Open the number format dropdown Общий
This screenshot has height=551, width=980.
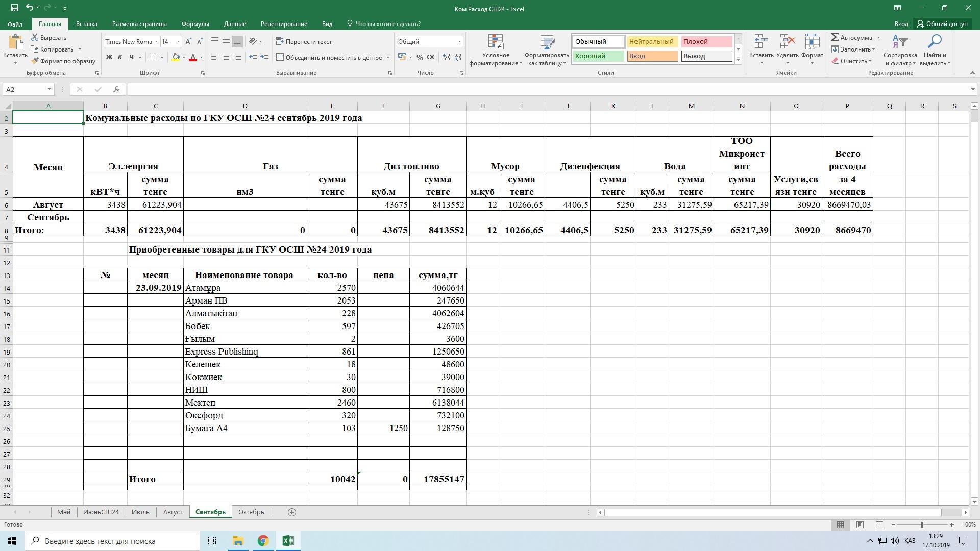[459, 42]
